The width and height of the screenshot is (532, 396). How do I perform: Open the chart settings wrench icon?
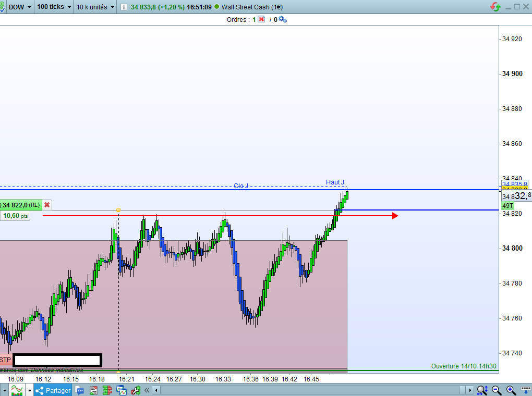pos(136,390)
